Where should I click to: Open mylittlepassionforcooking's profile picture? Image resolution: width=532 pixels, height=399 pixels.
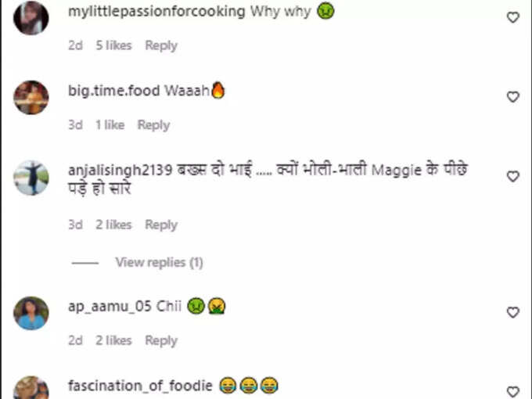[x=31, y=18]
